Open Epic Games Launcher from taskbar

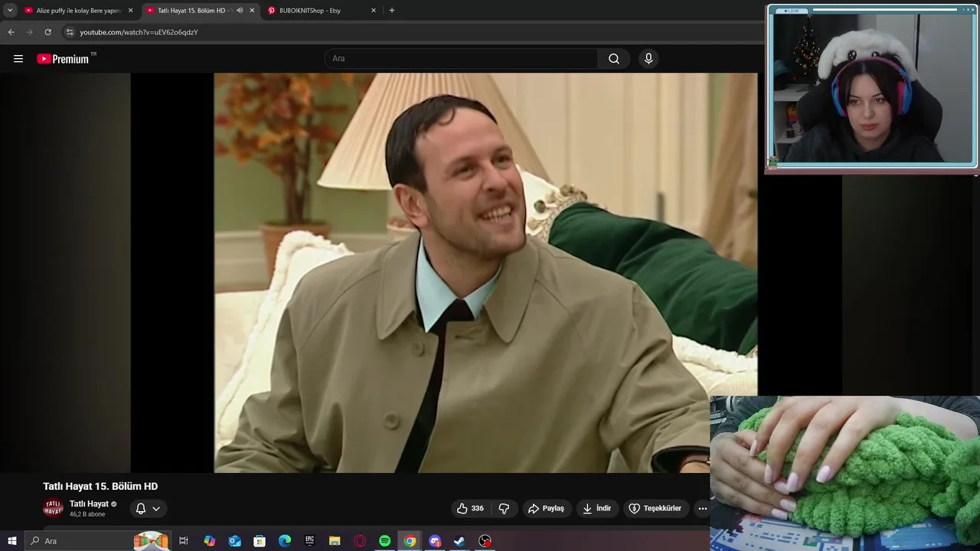(310, 541)
